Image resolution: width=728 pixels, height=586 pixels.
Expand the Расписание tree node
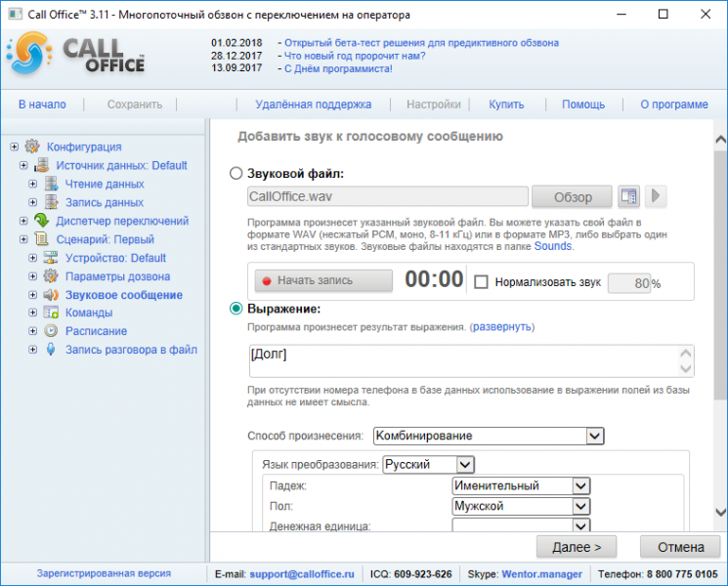[x=33, y=331]
